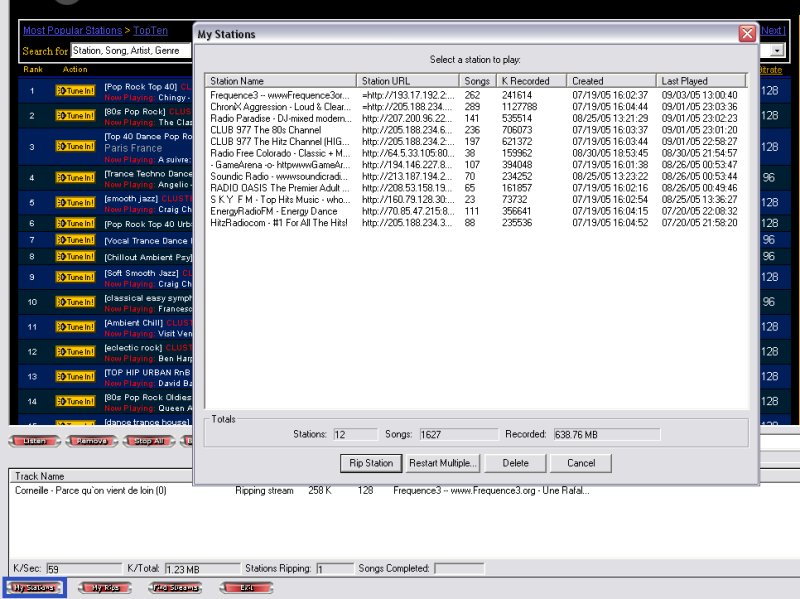Select Soundic Radio station row

(x=476, y=177)
